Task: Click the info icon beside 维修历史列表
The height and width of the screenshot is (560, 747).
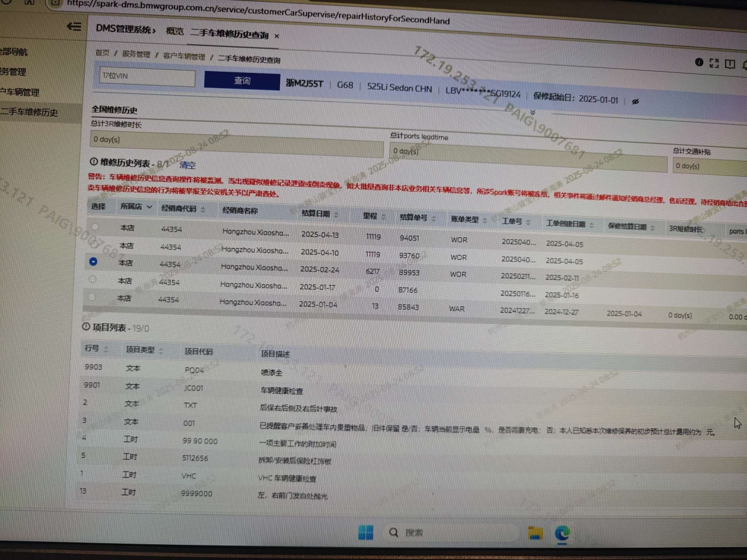Action: click(93, 162)
